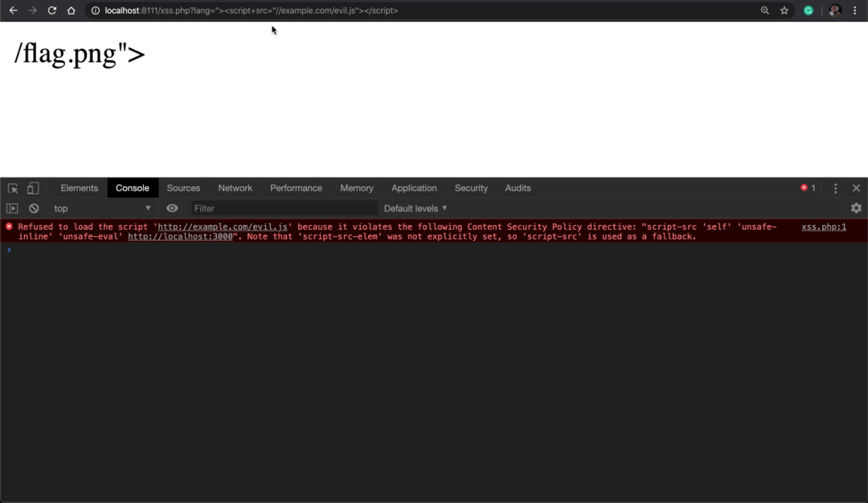This screenshot has width=868, height=503.
Task: Click the red error count badge
Action: click(808, 188)
